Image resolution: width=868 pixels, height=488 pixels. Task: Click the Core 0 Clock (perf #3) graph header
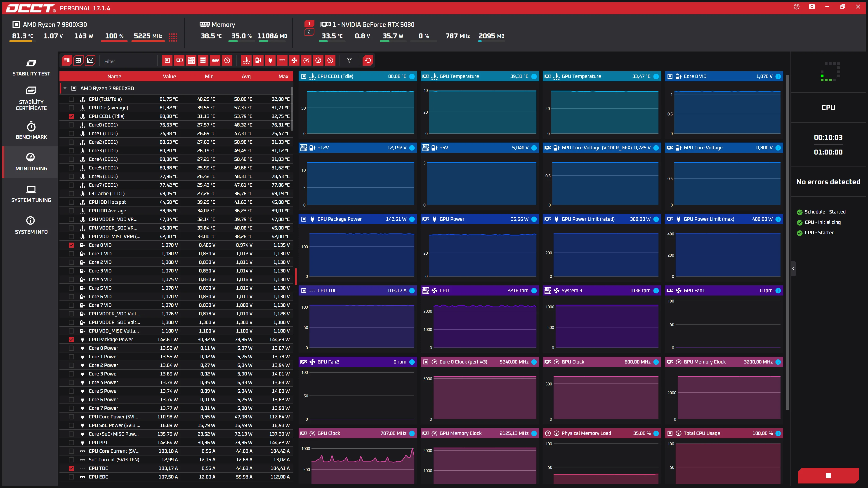pyautogui.click(x=480, y=362)
